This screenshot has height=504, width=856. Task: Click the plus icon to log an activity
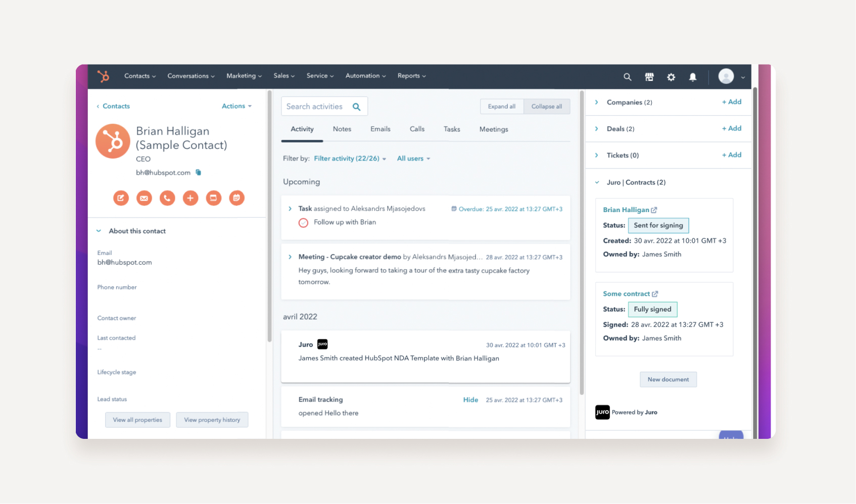tap(191, 198)
